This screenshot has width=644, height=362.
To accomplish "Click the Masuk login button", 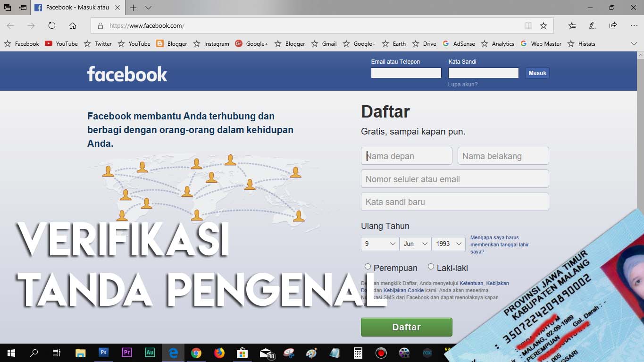I will tap(537, 73).
